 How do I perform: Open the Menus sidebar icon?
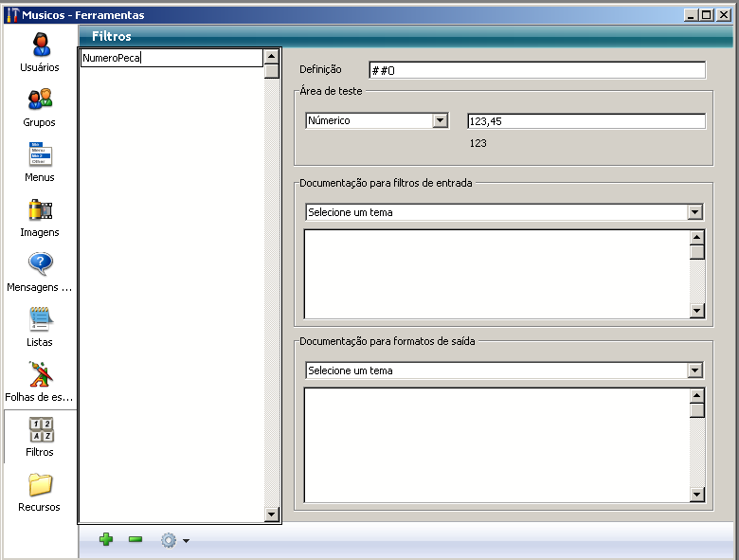click(x=40, y=155)
